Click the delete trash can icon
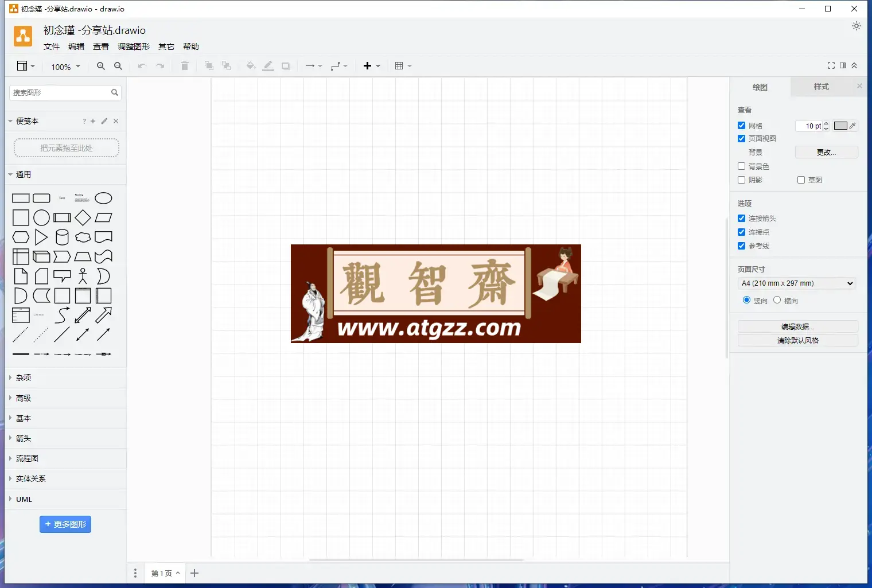The image size is (872, 588). pyautogui.click(x=185, y=66)
